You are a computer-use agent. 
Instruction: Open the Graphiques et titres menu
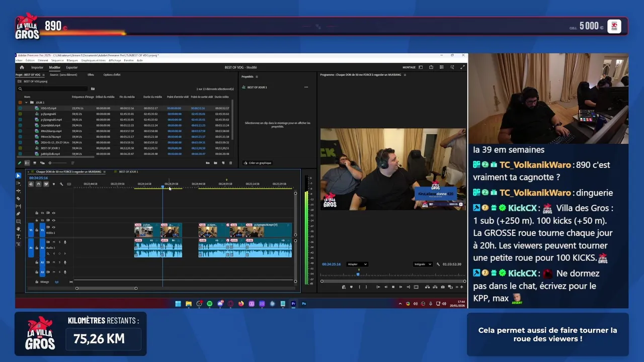pos(93,60)
